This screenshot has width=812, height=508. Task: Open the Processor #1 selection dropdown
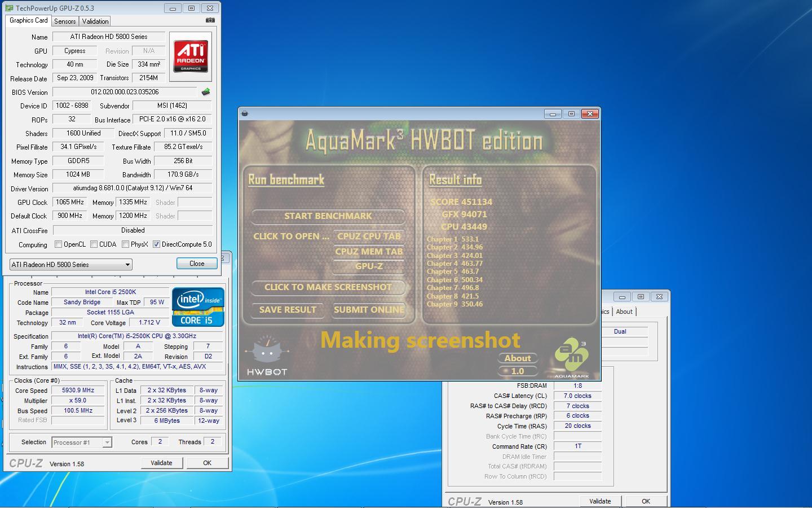click(x=82, y=443)
